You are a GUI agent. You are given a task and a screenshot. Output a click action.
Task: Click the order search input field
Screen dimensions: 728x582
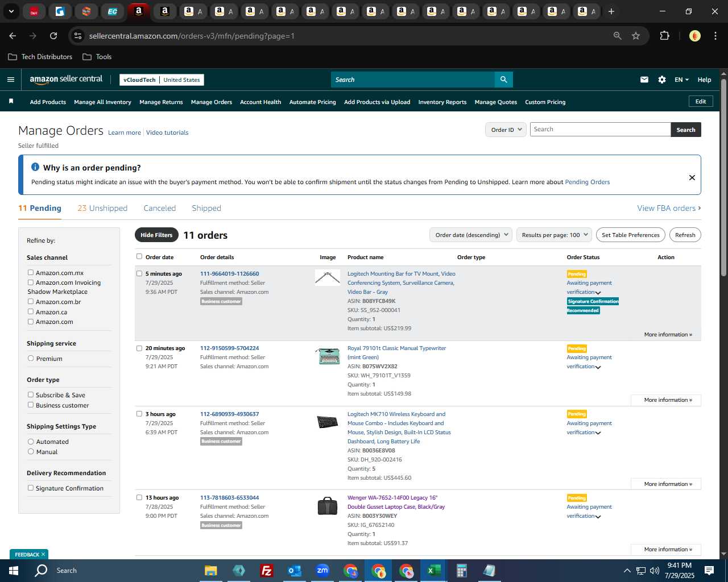[x=600, y=130]
